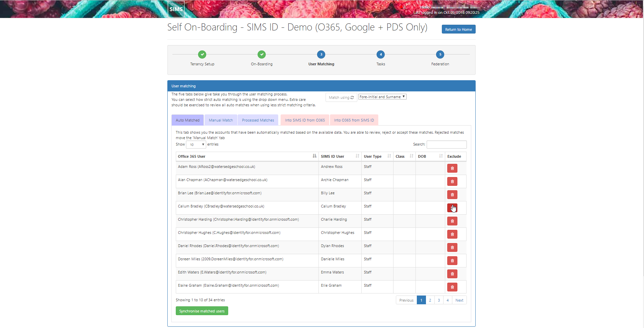Click the Exclude column header

pos(455,156)
